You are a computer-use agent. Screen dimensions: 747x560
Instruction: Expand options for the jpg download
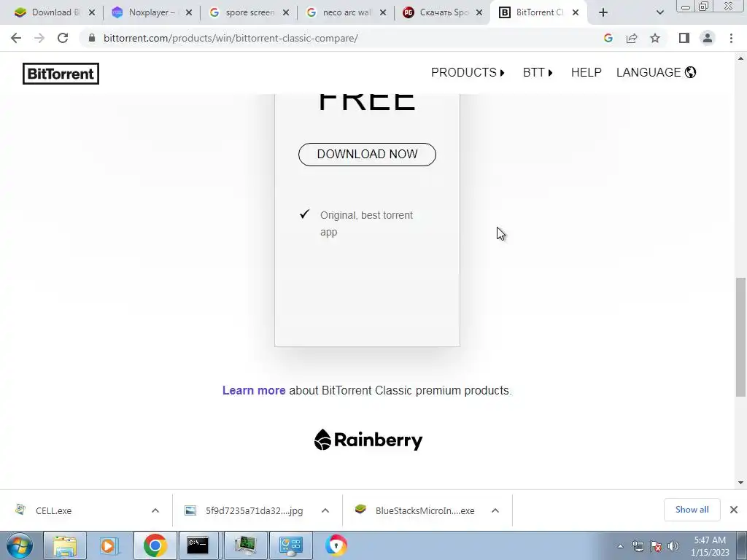pyautogui.click(x=325, y=510)
